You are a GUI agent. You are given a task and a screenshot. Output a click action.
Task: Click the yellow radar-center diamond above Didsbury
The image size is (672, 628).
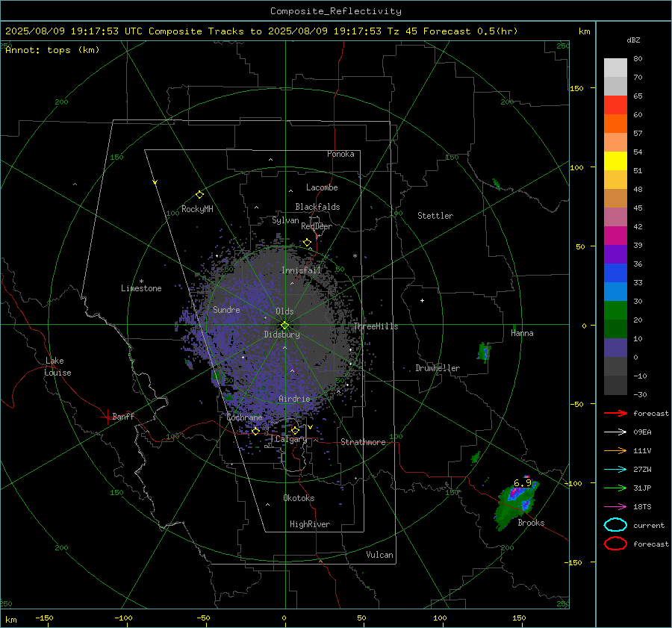[x=285, y=325]
